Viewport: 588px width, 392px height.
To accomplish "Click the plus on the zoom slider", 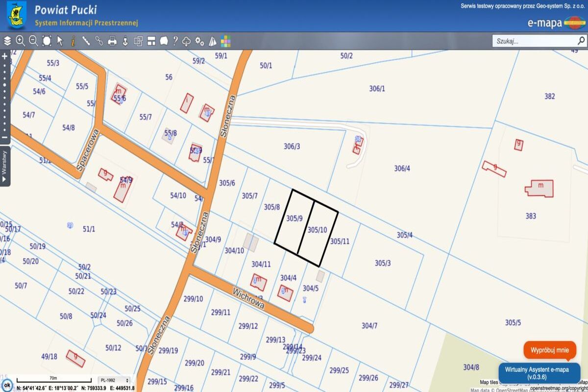I will pyautogui.click(x=5, y=56).
